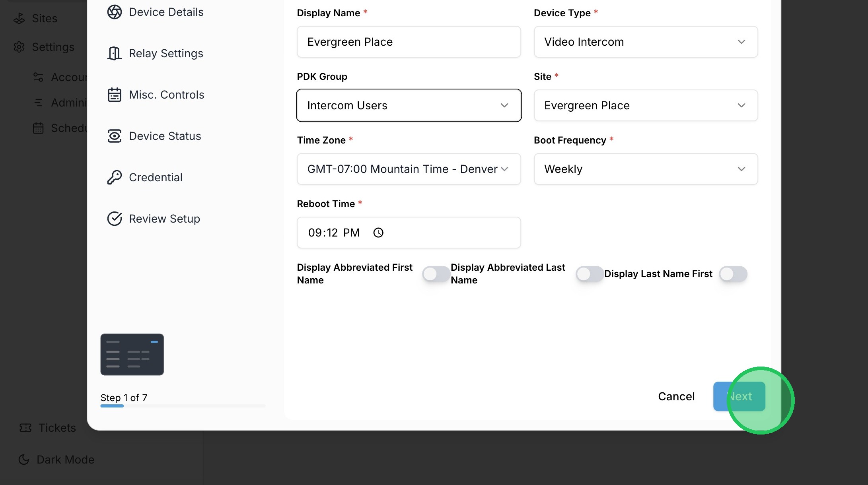Click the Display Name input field
The image size is (868, 485).
(409, 42)
